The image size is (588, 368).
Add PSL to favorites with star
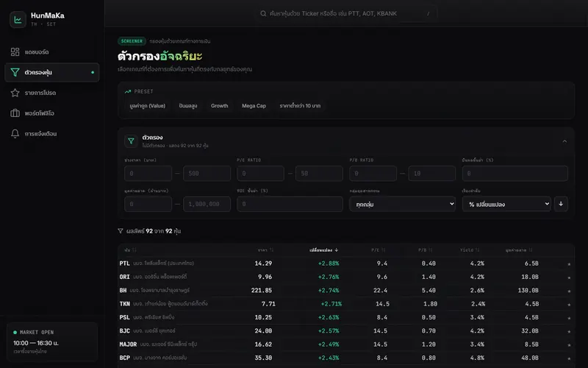tap(569, 318)
